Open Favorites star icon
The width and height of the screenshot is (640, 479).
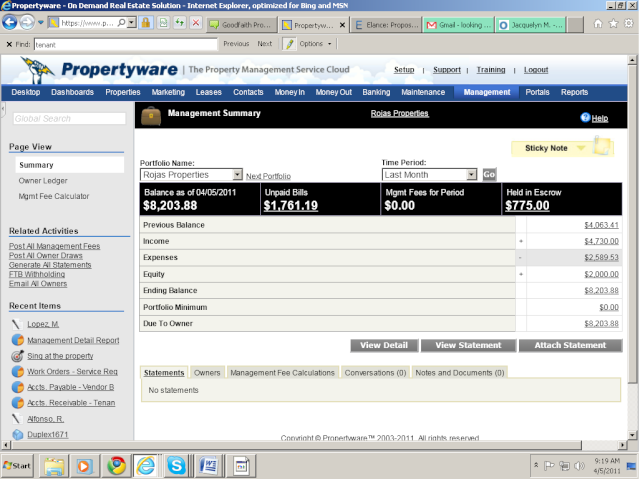click(613, 24)
